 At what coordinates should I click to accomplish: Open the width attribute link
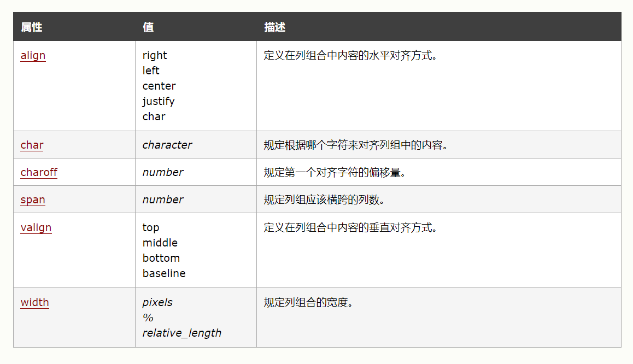click(x=34, y=302)
